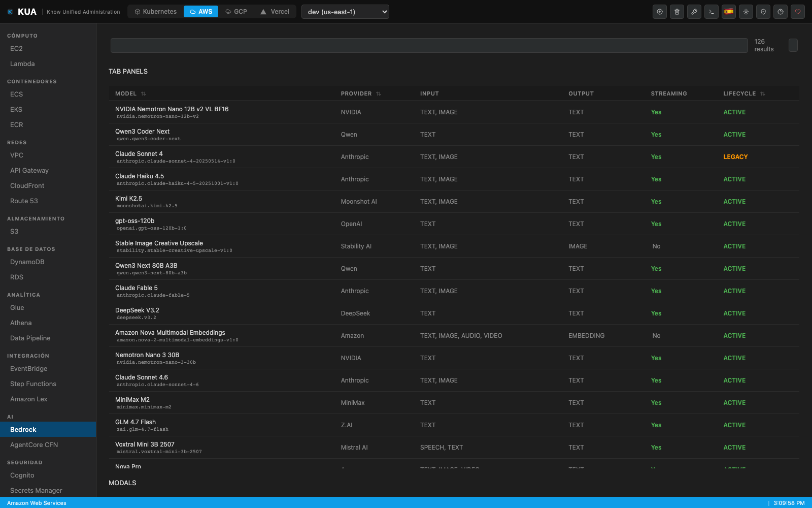Viewport: 812px width, 508px height.
Task: Select the Qwen3 Coder Next model
Action: (x=454, y=135)
